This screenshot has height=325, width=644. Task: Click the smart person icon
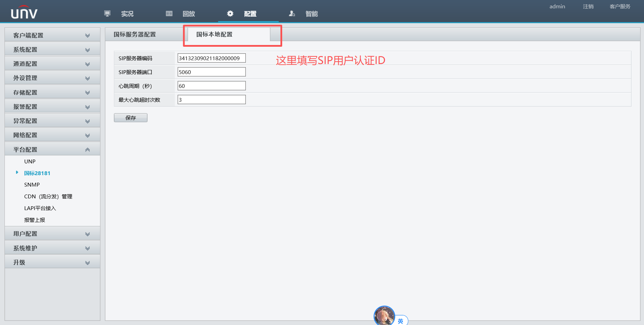coord(292,13)
